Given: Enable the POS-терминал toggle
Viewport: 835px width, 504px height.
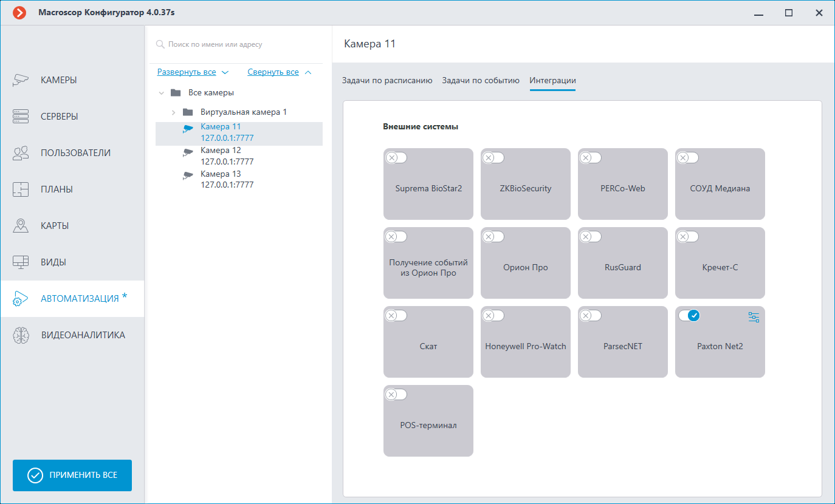Looking at the screenshot, I should (396, 395).
